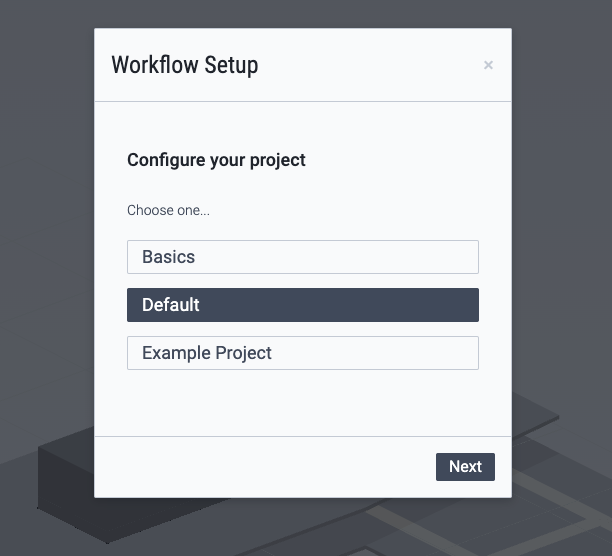Switch selection to Basics template
Image resolution: width=612 pixels, height=556 pixels.
pos(302,257)
